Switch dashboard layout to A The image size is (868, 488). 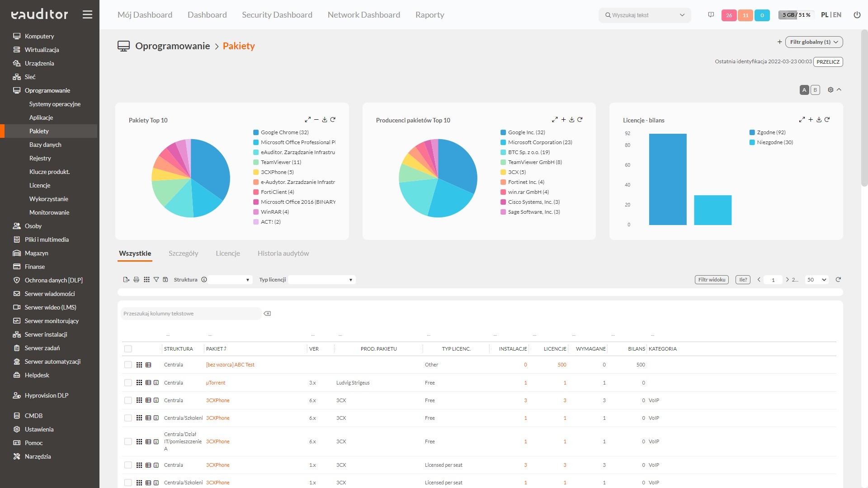(804, 90)
